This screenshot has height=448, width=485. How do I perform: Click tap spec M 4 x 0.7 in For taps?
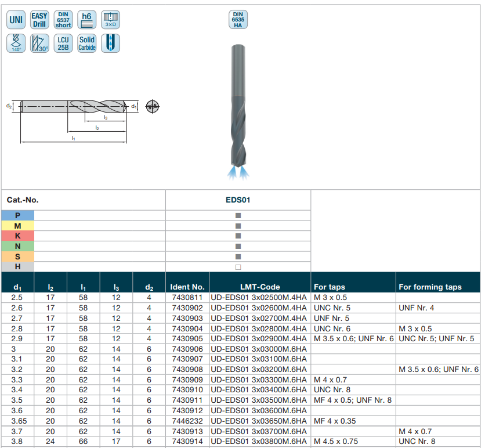tap(330, 380)
